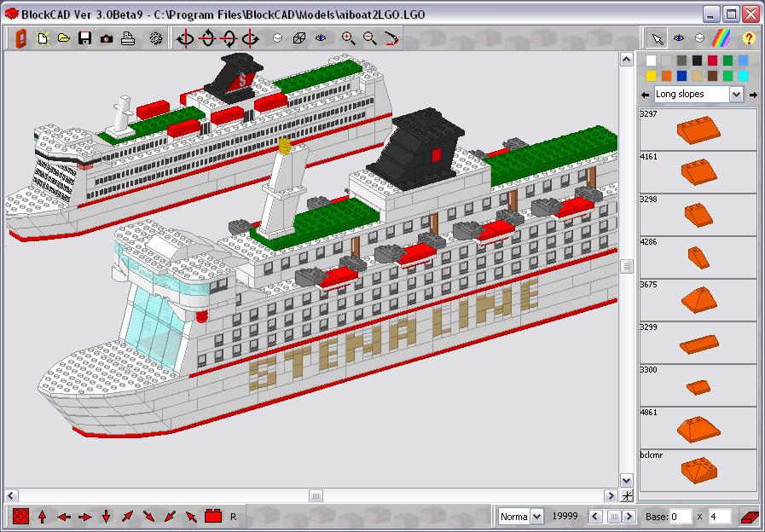
Task: Toggle the eye icon in the main toolbar
Action: click(321, 38)
